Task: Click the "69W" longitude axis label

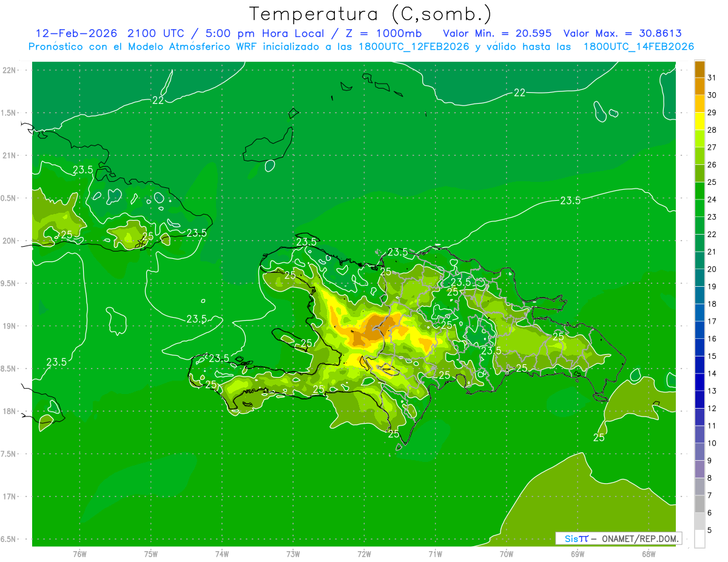Action: point(578,554)
